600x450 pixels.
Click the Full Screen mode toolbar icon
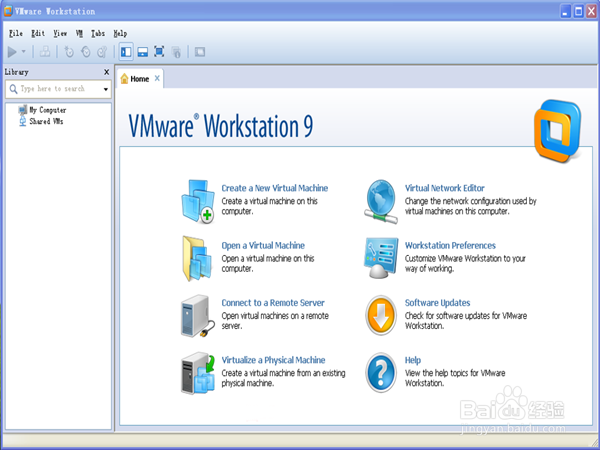click(x=159, y=52)
